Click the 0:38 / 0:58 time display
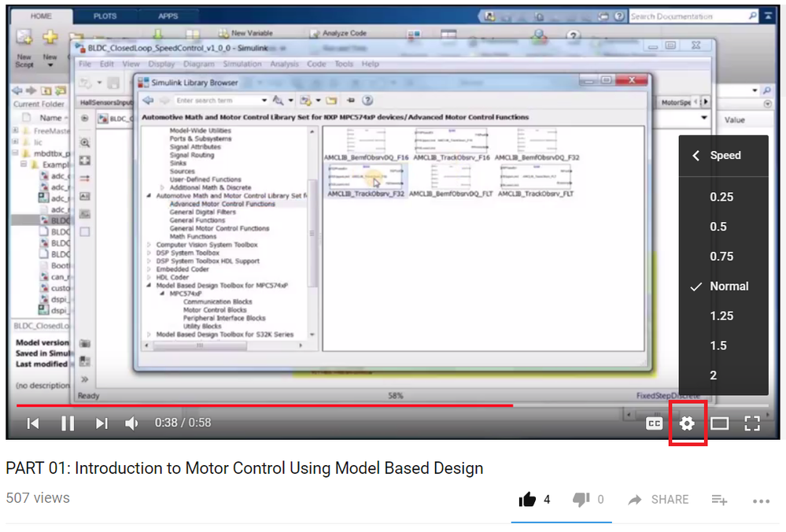The image size is (786, 532). tap(183, 423)
